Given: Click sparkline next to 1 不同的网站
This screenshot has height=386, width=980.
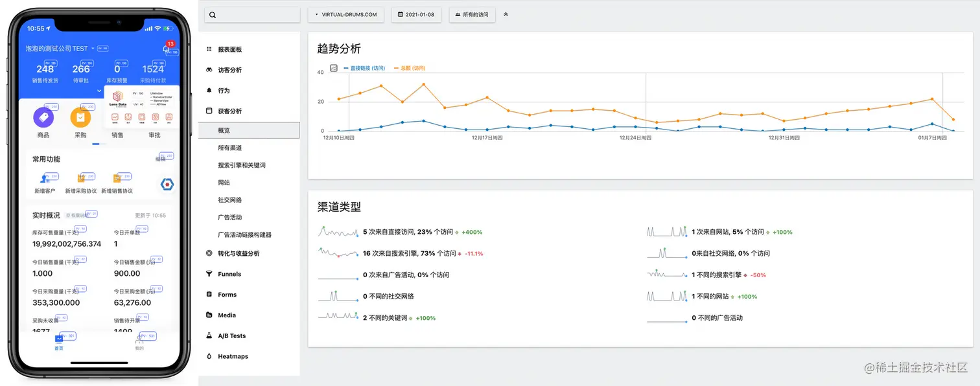Looking at the screenshot, I should click(667, 296).
